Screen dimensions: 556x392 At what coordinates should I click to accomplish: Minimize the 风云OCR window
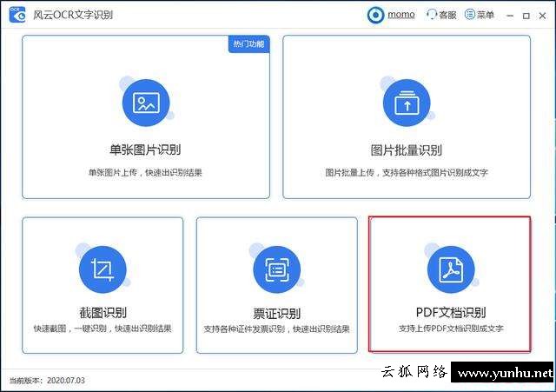tap(510, 16)
